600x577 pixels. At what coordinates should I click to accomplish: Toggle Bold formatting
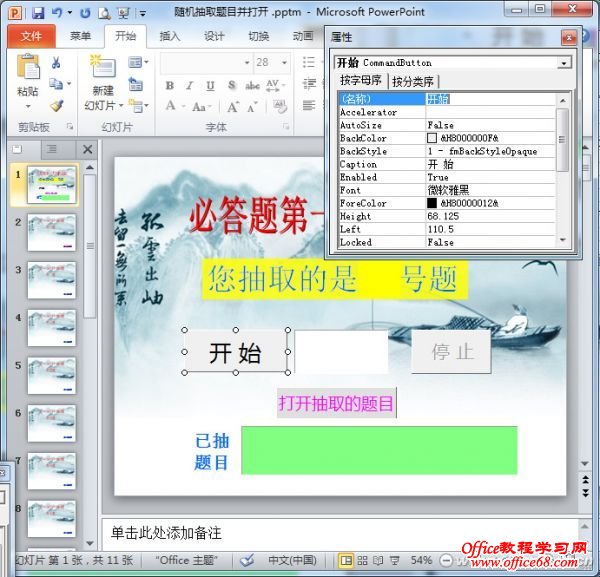170,85
